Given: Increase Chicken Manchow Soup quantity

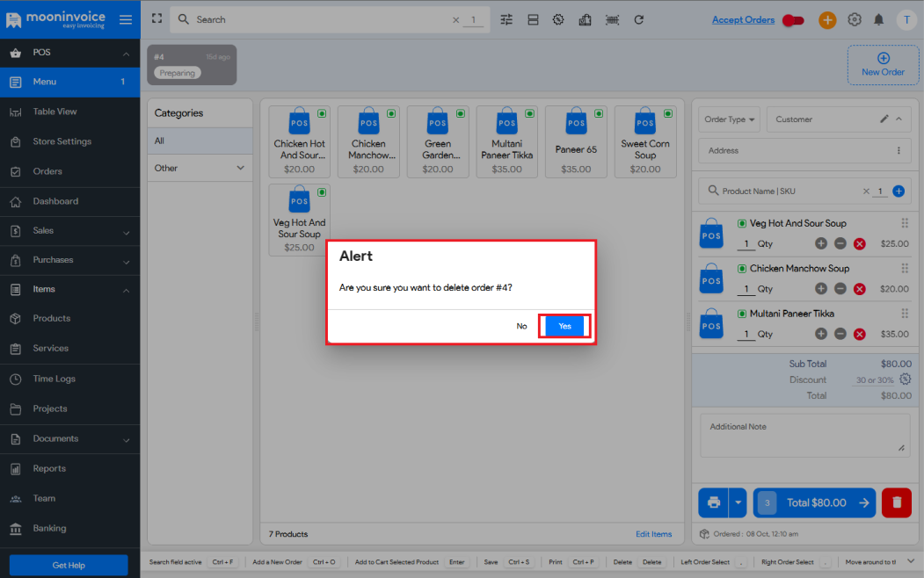Looking at the screenshot, I should click(x=821, y=288).
